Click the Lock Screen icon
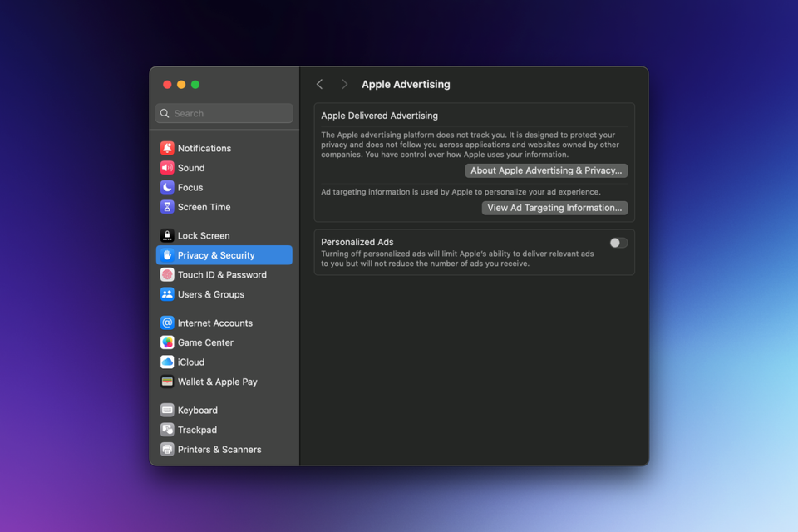Image resolution: width=798 pixels, height=532 pixels. [167, 236]
